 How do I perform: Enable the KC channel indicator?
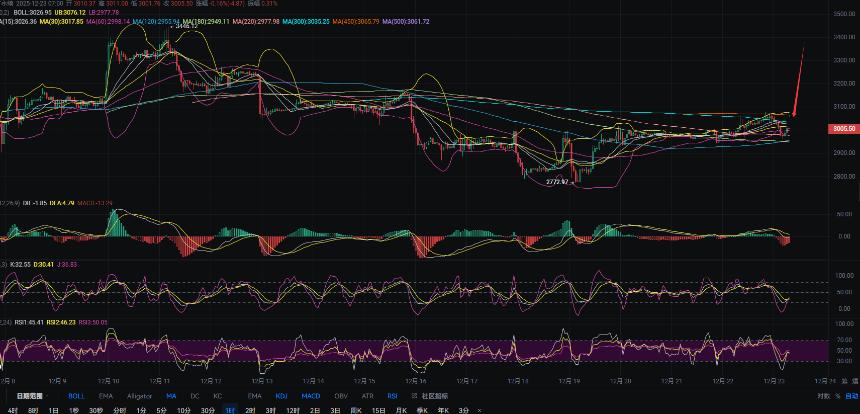pos(218,396)
